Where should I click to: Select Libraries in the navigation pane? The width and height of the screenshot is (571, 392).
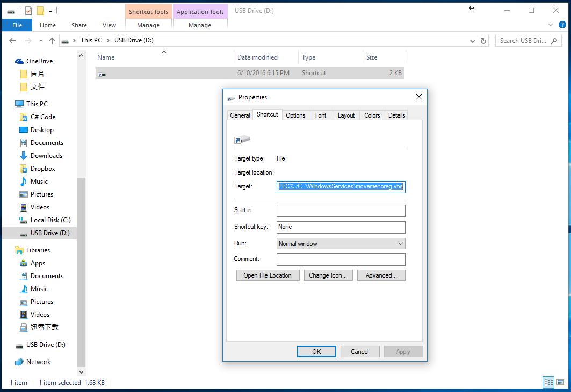pyautogui.click(x=38, y=250)
